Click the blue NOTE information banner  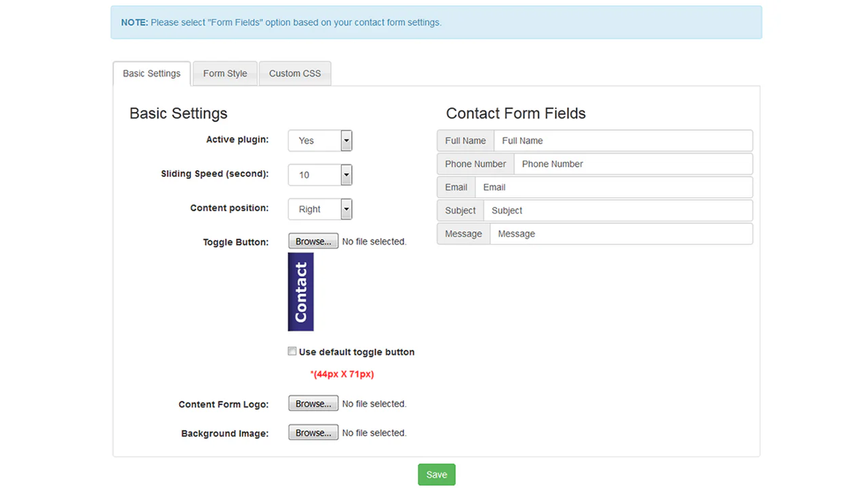[x=436, y=22]
